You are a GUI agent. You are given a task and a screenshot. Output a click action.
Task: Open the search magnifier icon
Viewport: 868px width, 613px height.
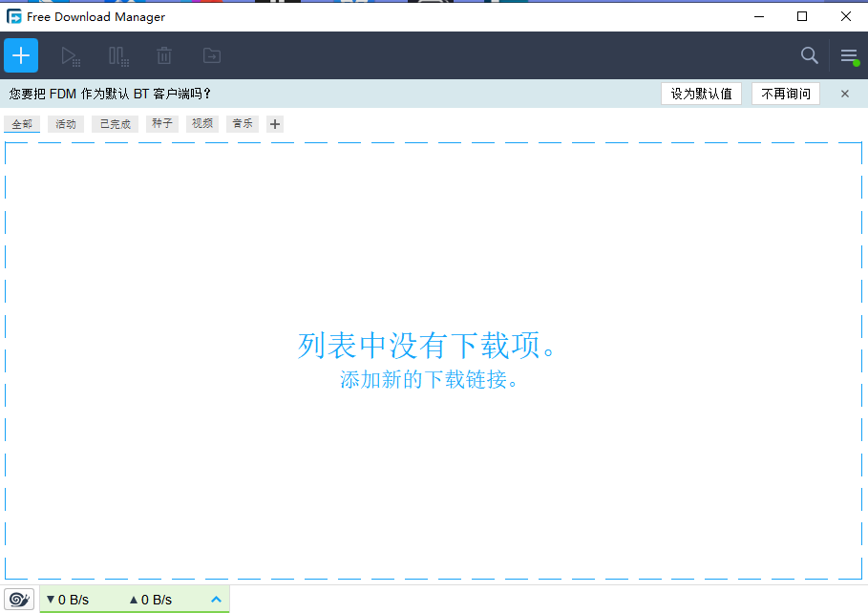click(x=809, y=55)
